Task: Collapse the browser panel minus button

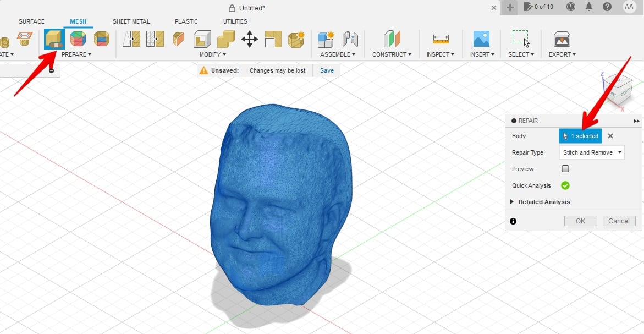Action: click(x=51, y=70)
